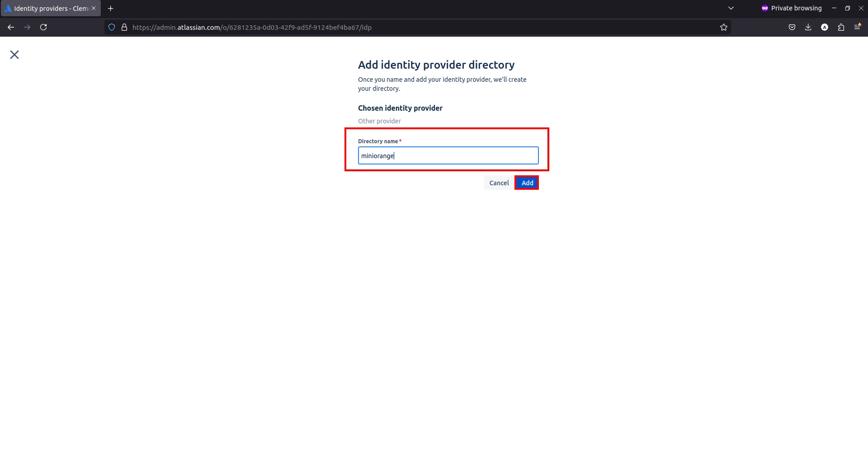
Task: Click the padlock site security icon
Action: point(124,27)
